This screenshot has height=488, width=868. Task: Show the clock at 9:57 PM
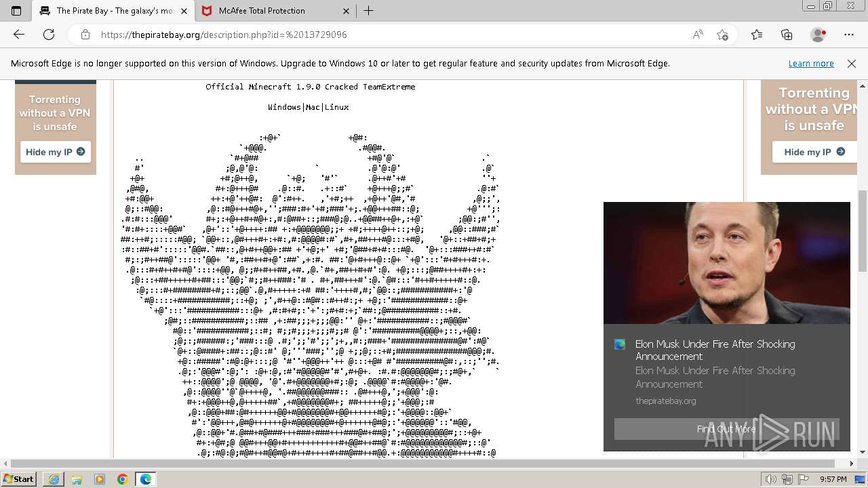click(833, 479)
